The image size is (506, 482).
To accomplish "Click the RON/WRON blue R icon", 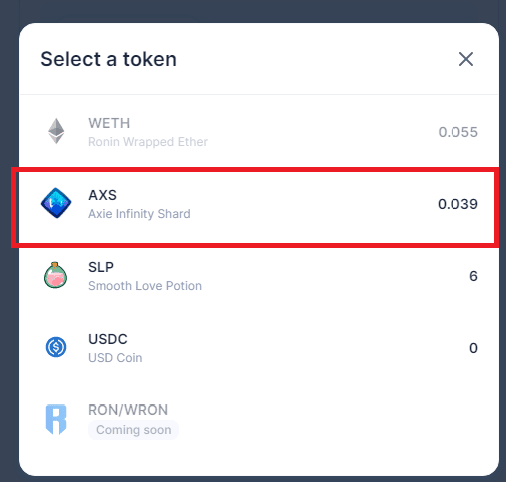I will click(x=56, y=419).
